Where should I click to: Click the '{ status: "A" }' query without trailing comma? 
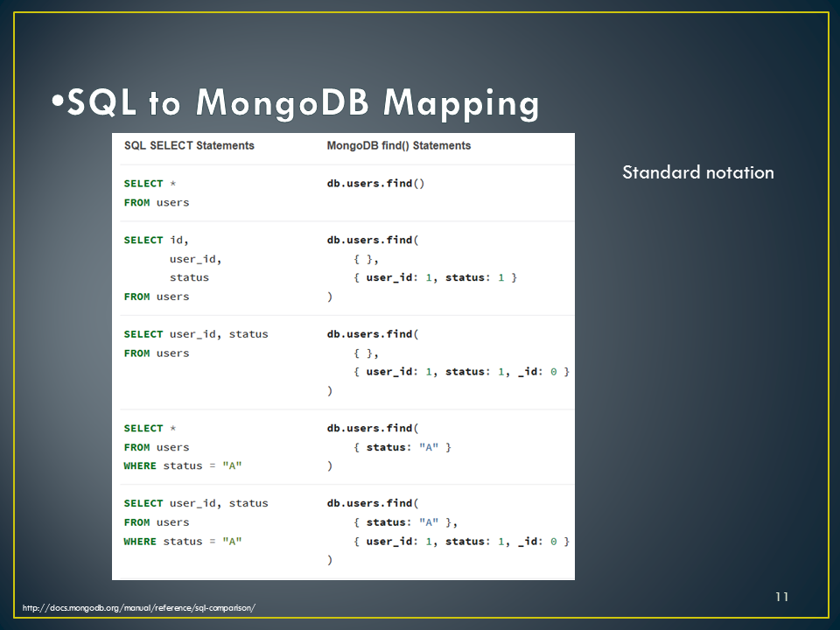pos(402,447)
